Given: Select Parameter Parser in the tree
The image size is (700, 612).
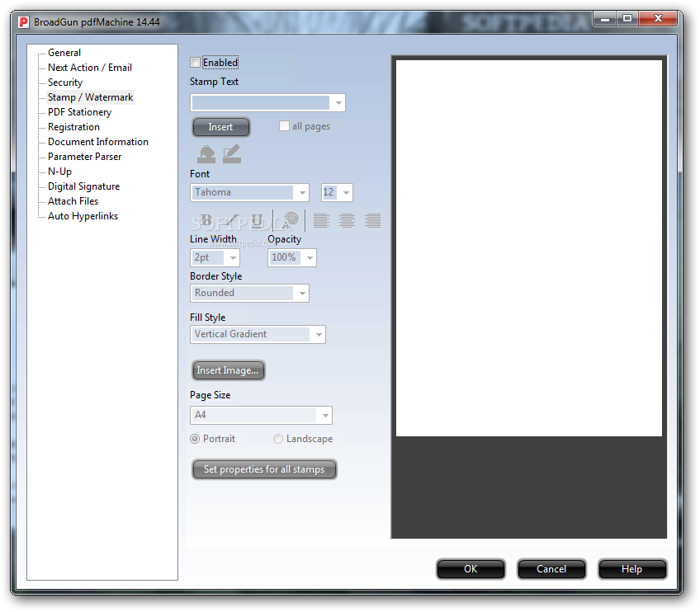Looking at the screenshot, I should 84,157.
